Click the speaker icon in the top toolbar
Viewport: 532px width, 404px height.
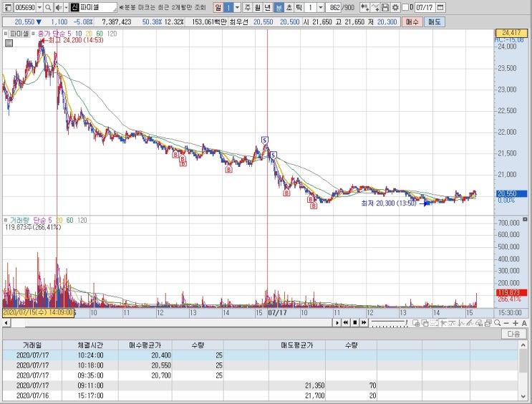point(59,7)
